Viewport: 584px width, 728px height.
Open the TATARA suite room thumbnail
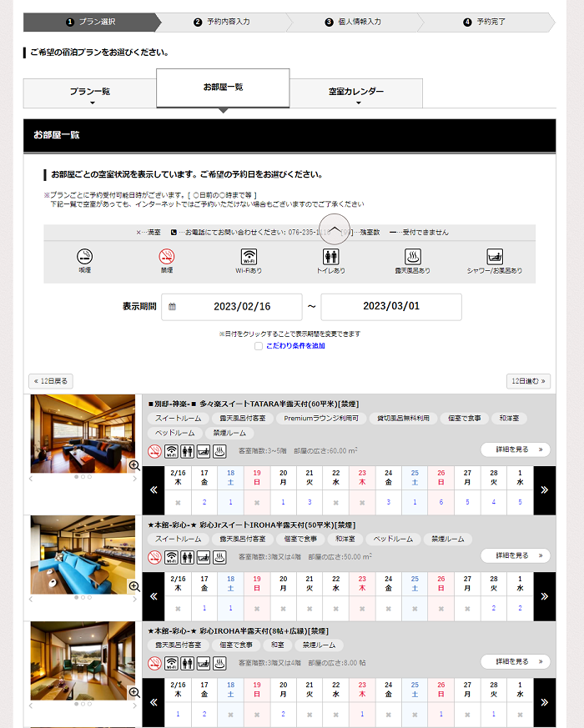83,434
